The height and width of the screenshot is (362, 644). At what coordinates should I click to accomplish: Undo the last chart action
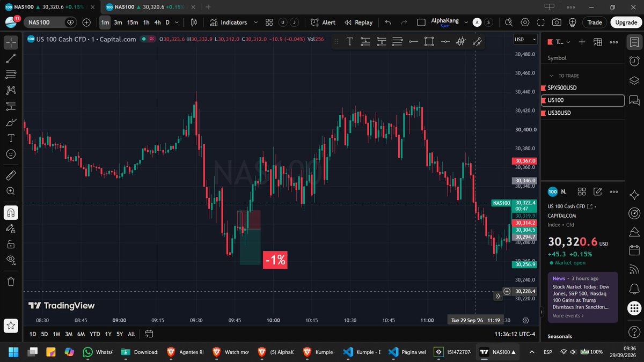coord(388,23)
